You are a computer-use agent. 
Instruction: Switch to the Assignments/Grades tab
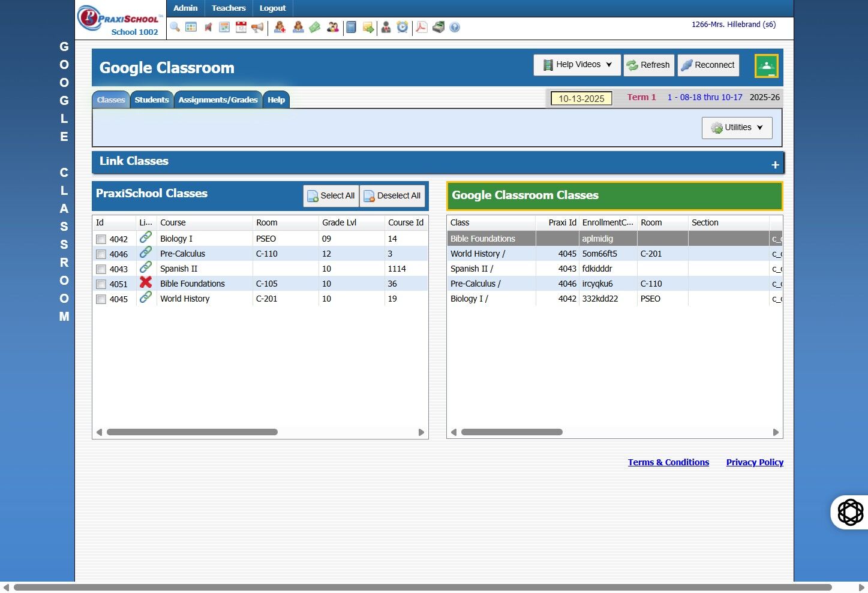click(218, 100)
